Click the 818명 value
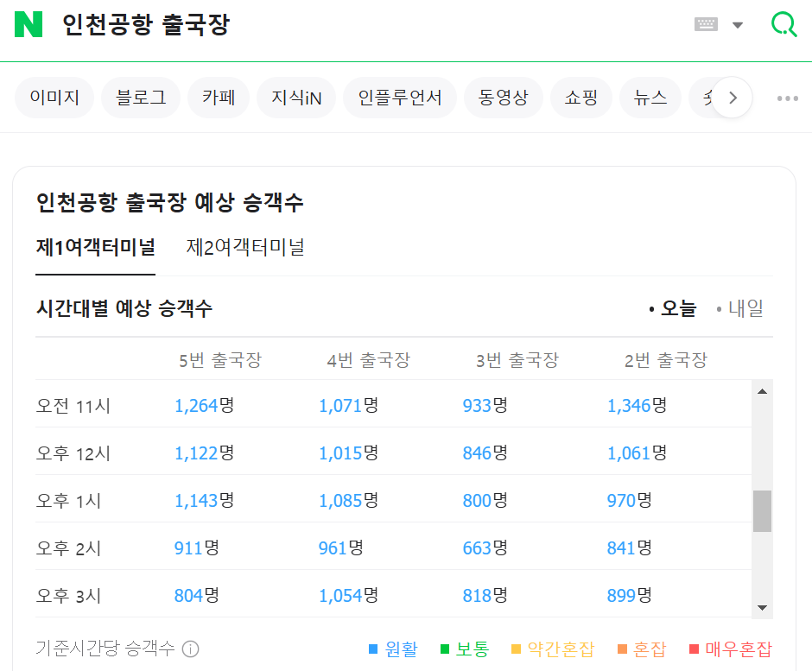The height and width of the screenshot is (671, 812). pos(485,595)
